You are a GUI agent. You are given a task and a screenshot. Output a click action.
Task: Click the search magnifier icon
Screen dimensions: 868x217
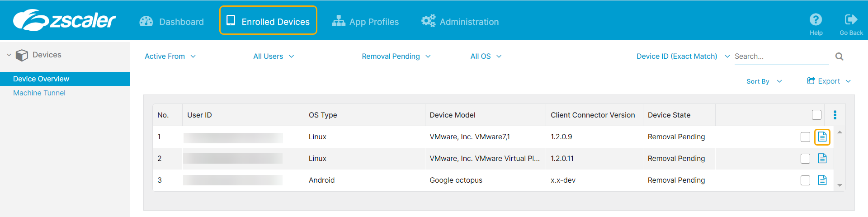coord(839,57)
